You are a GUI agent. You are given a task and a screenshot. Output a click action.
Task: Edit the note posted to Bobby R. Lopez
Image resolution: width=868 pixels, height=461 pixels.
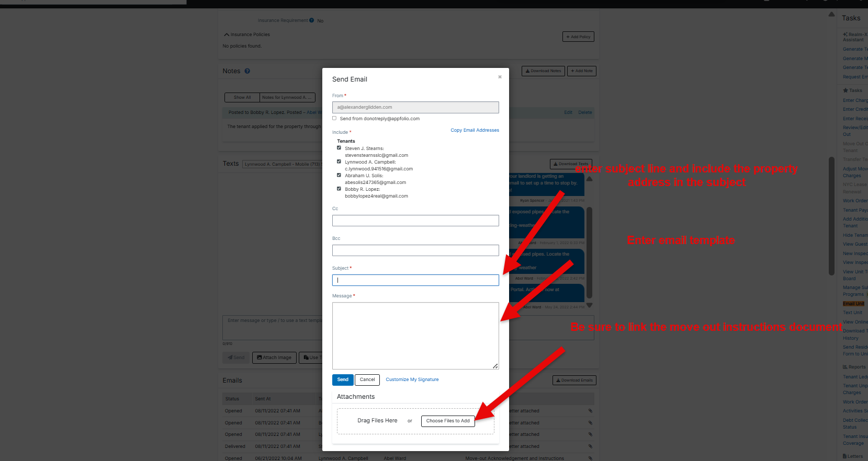tap(568, 112)
